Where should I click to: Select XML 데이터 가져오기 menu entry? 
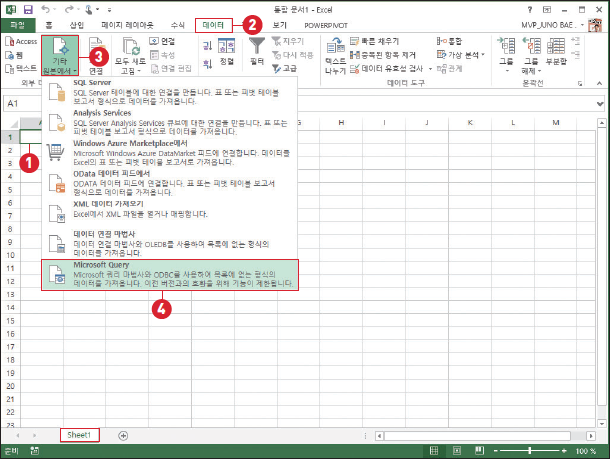click(x=170, y=212)
